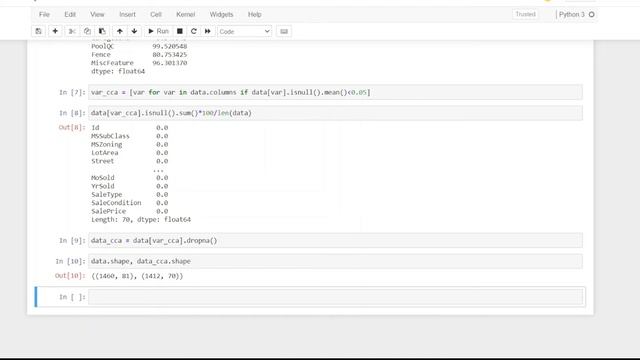Click the YrSold output row

coord(129,186)
